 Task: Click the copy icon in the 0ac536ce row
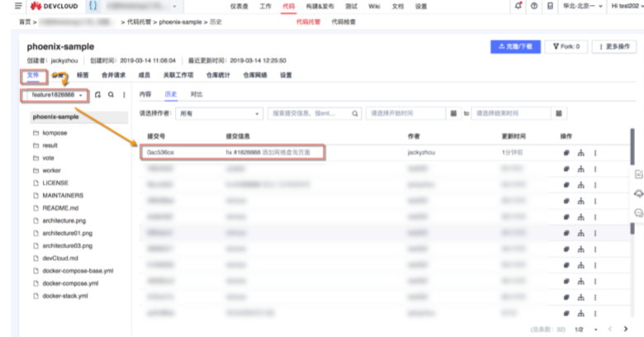click(x=566, y=153)
